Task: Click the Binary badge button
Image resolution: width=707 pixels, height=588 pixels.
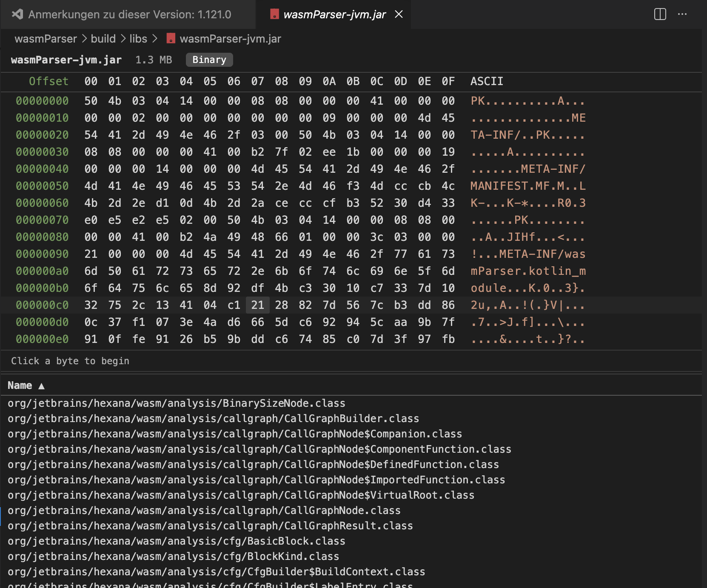Action: pos(209,60)
